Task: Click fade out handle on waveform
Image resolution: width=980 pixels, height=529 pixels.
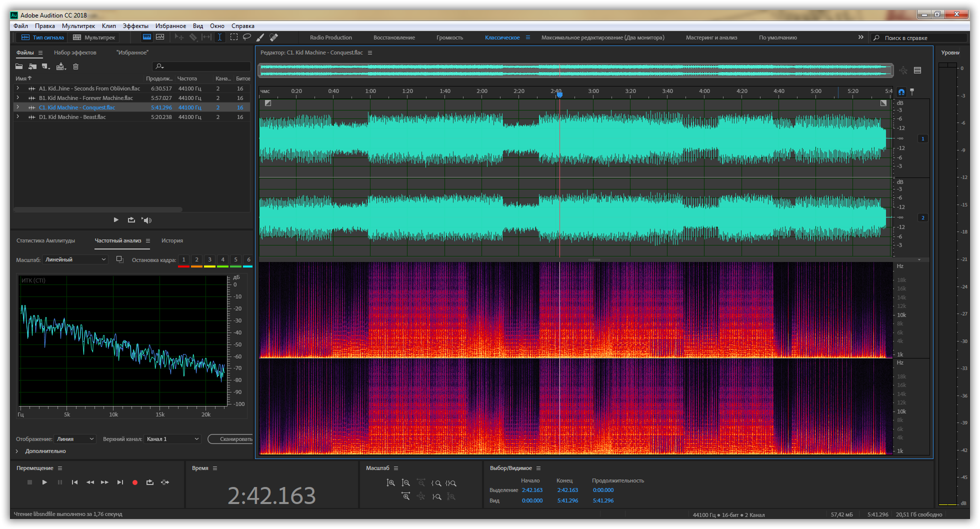Action: tap(883, 103)
